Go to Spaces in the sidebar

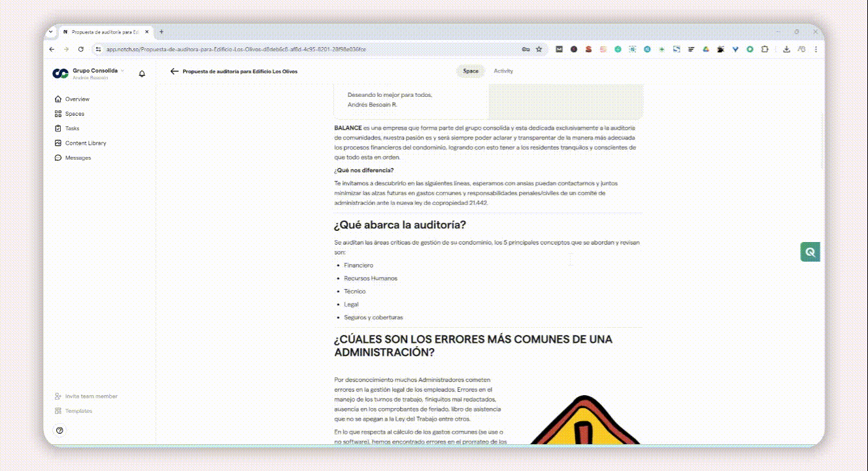75,114
